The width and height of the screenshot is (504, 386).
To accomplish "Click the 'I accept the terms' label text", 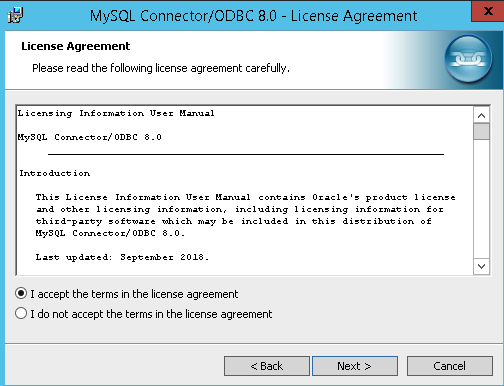I will (134, 294).
